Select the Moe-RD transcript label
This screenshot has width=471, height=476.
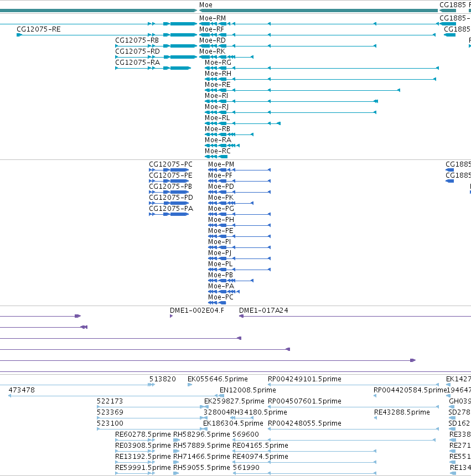point(213,40)
